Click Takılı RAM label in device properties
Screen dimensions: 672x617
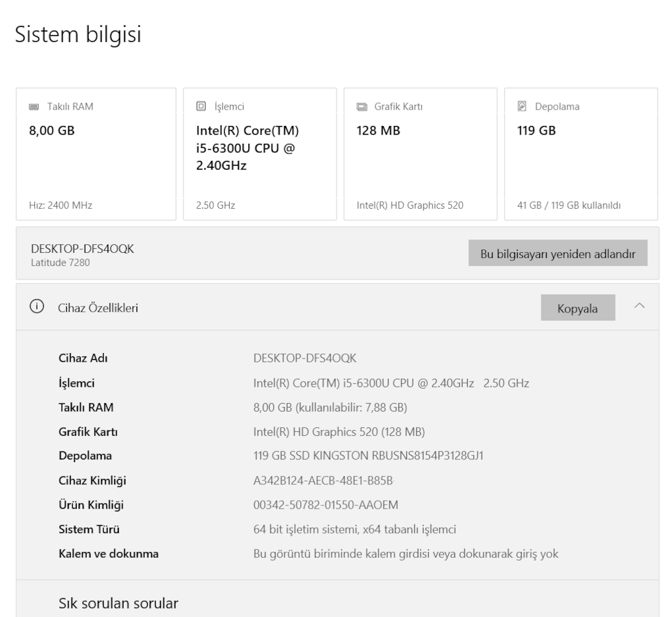click(86, 408)
